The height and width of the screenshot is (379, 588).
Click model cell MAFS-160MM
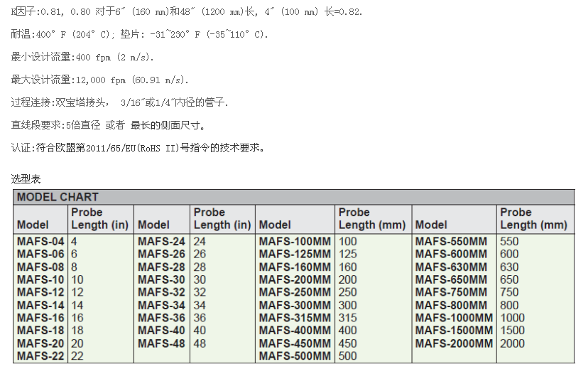point(295,267)
